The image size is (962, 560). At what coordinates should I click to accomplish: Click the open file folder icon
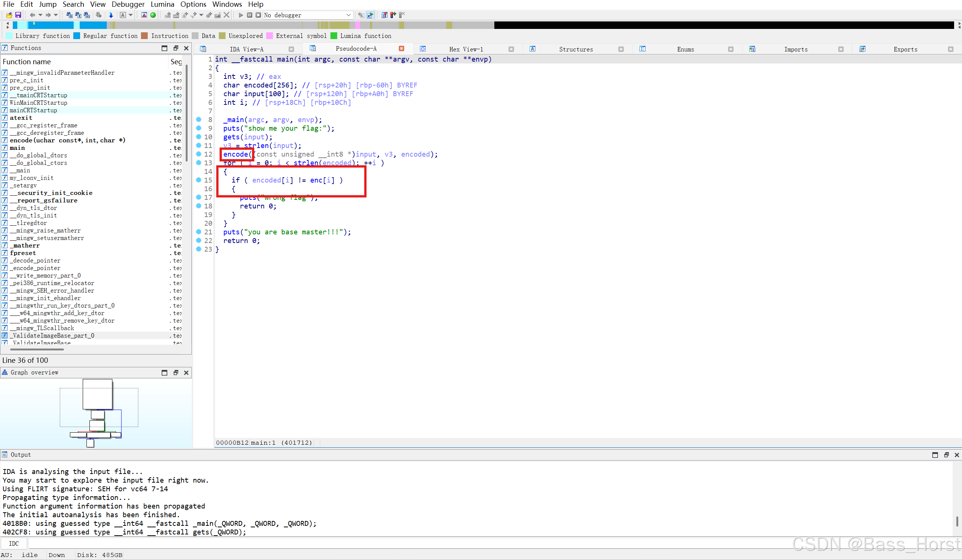pos(9,15)
